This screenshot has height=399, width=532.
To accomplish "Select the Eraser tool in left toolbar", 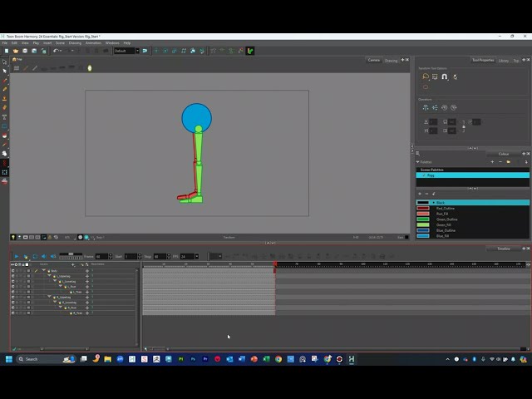I will tap(4, 107).
